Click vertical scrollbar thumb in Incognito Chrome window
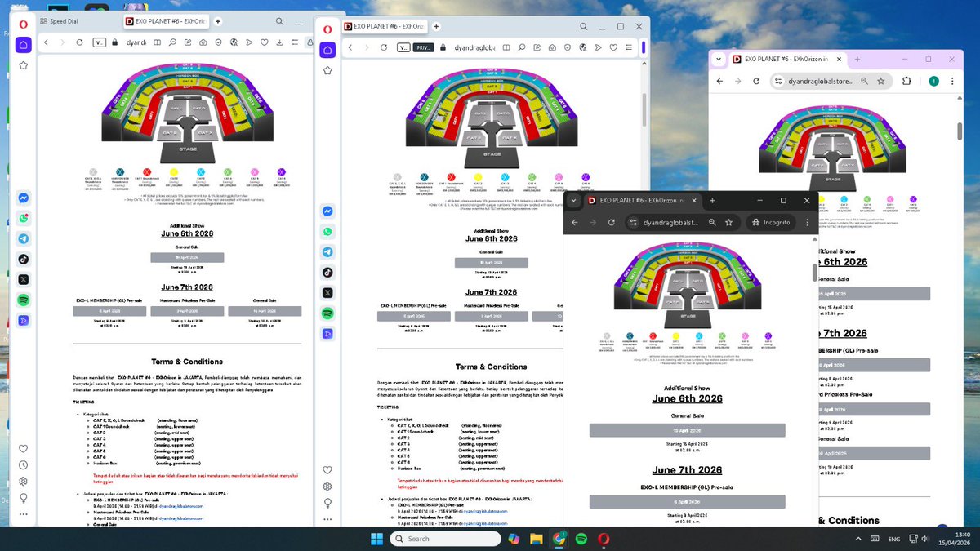The height and width of the screenshot is (551, 980). click(x=814, y=272)
